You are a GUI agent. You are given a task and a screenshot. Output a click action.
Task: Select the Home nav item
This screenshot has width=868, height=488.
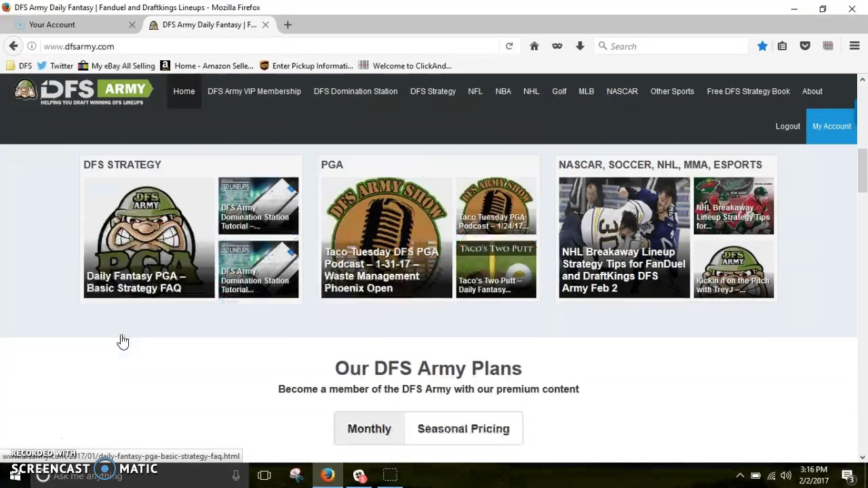184,91
